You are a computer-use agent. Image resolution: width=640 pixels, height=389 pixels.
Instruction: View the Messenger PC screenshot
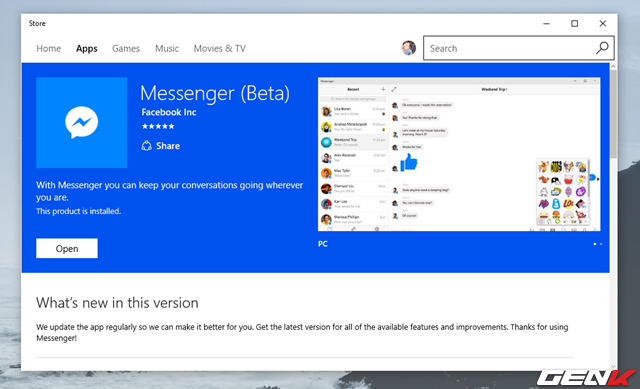(x=459, y=154)
